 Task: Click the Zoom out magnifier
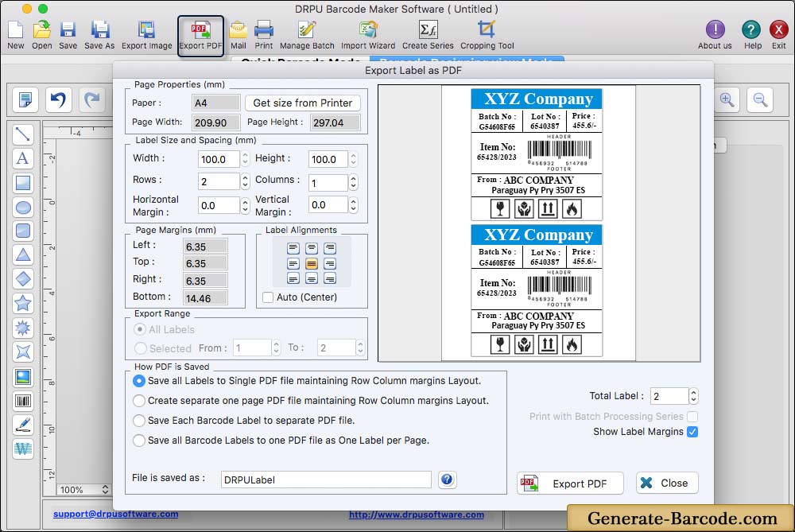[760, 99]
